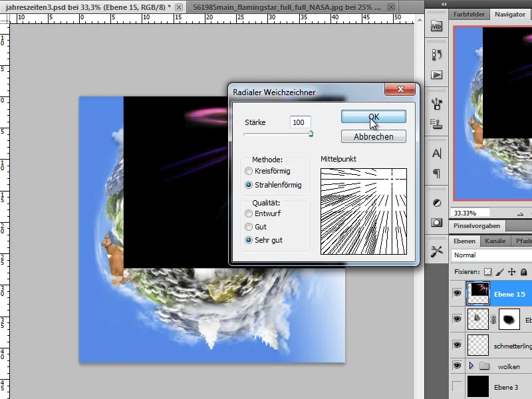
Task: Open the Tool Presets wrench icon
Action: [x=437, y=251]
